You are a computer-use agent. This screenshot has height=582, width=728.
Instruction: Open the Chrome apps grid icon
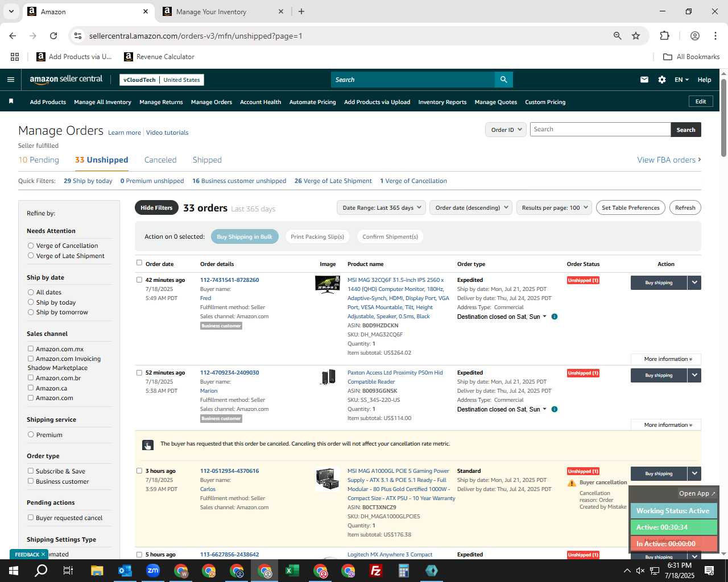pos(15,57)
